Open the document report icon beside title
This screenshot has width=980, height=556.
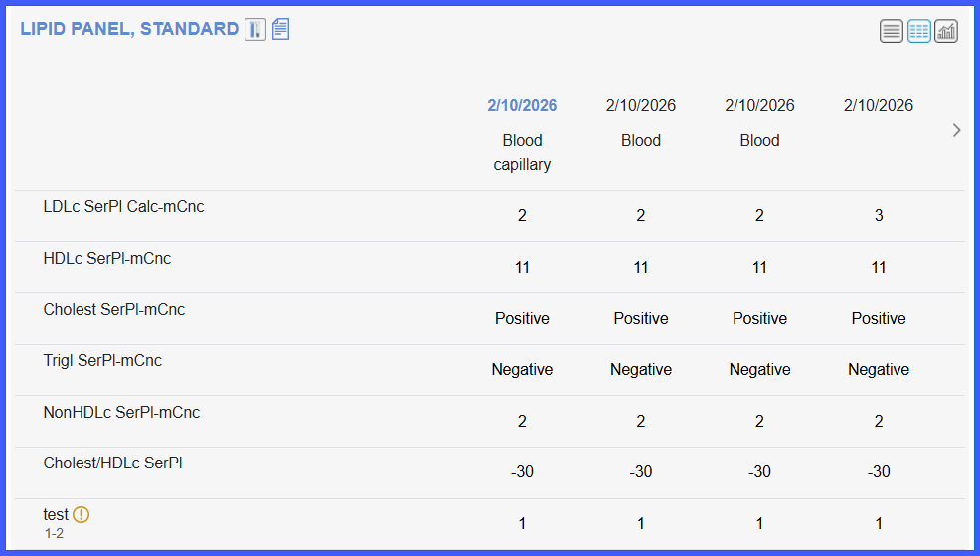pos(280,30)
